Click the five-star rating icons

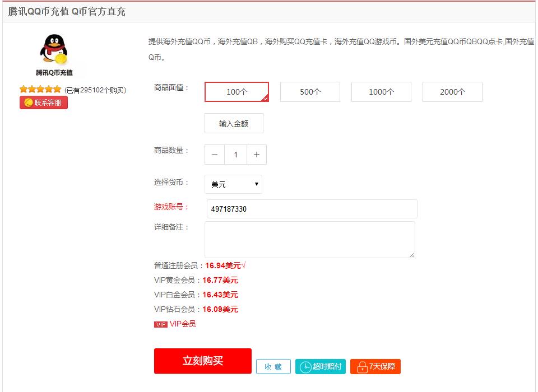pos(40,90)
